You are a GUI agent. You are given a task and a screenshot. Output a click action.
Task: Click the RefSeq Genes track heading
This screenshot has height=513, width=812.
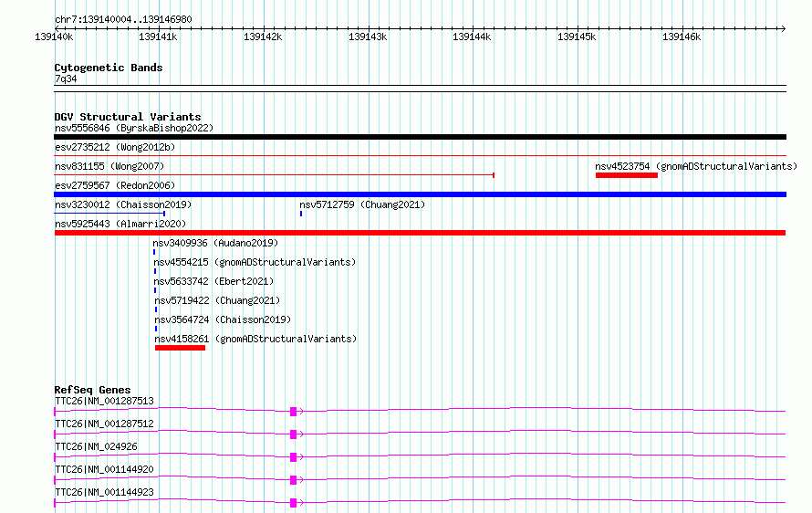pos(92,390)
